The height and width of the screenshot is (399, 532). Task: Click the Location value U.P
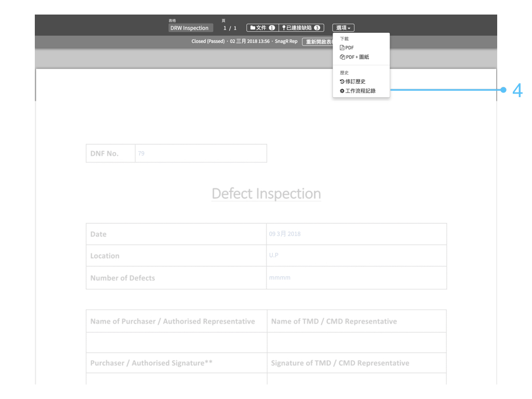(273, 255)
